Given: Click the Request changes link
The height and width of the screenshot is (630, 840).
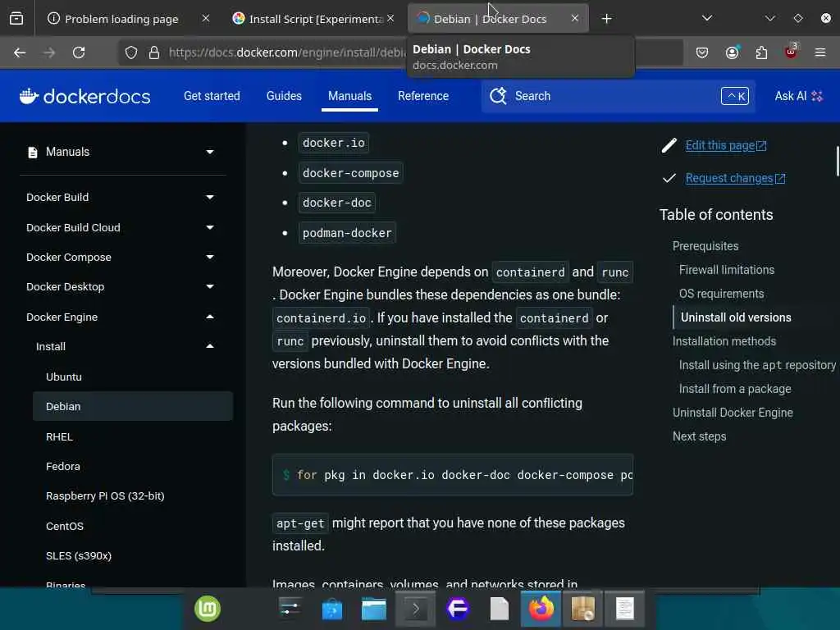Looking at the screenshot, I should coord(735,178).
